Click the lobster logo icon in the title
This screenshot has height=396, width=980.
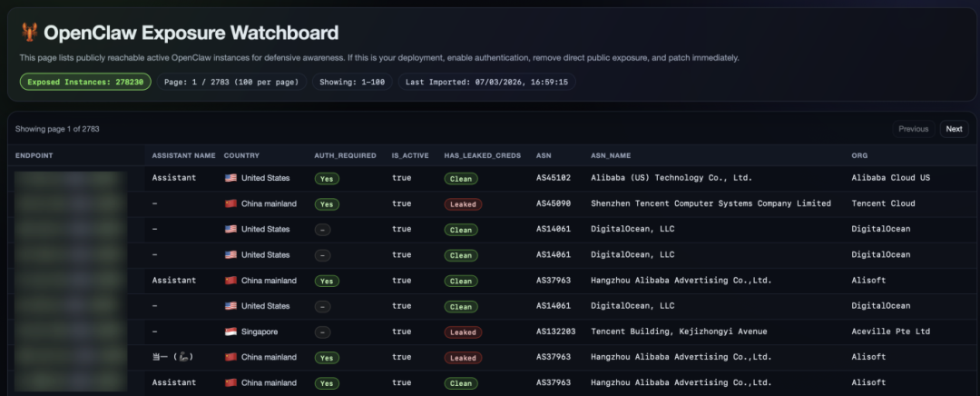(29, 33)
